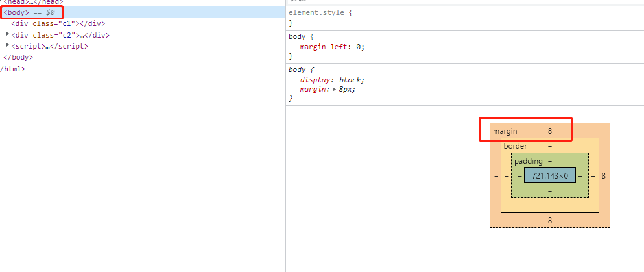Click the right border dash in box model
Image resolution: width=644 pixels, height=272 pixels.
[x=593, y=176]
